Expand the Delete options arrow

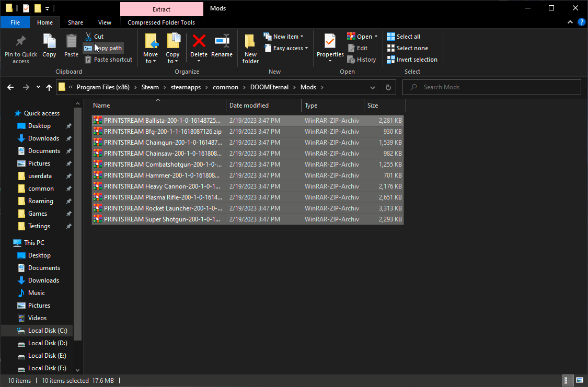(x=199, y=61)
